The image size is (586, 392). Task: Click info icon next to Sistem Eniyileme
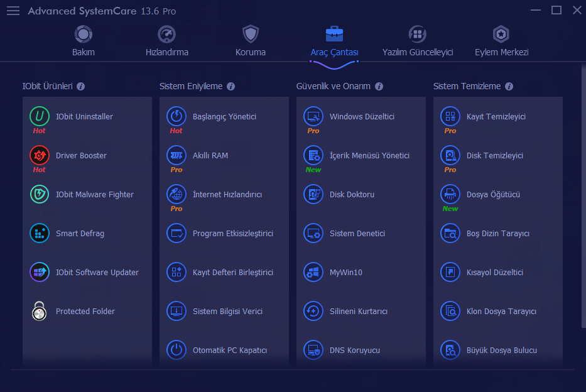[231, 86]
